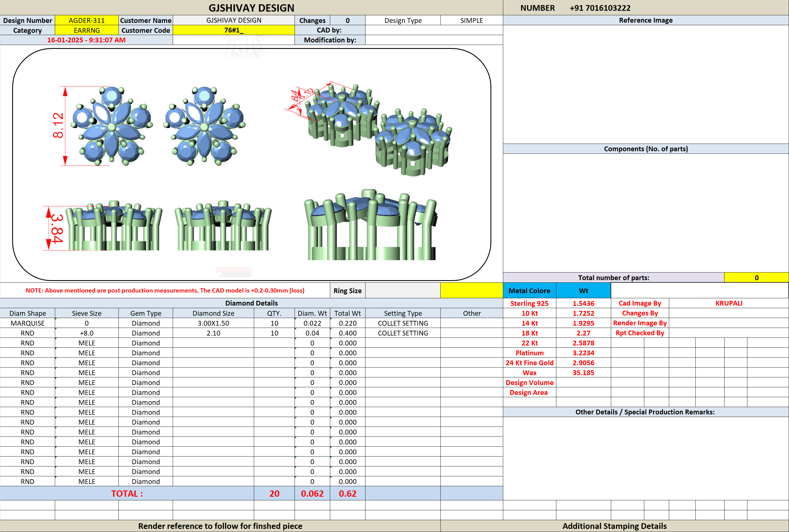Click the TOTAL quantity value 20

(x=274, y=493)
